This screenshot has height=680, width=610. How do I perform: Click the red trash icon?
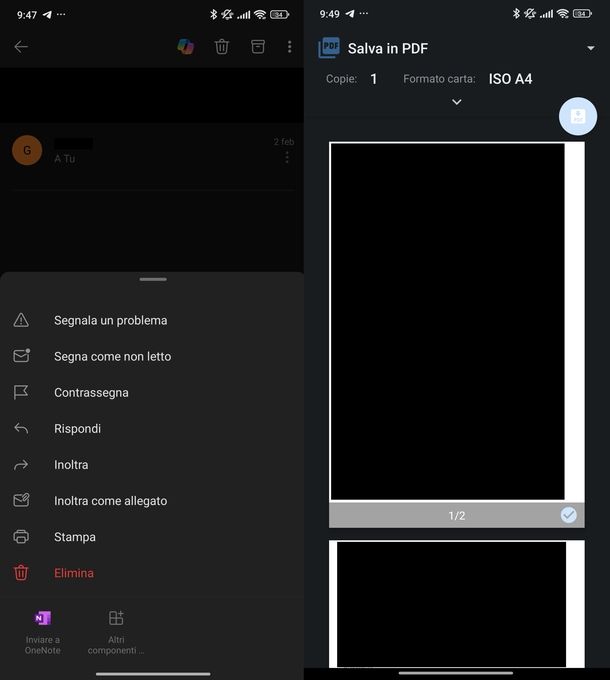pos(21,573)
